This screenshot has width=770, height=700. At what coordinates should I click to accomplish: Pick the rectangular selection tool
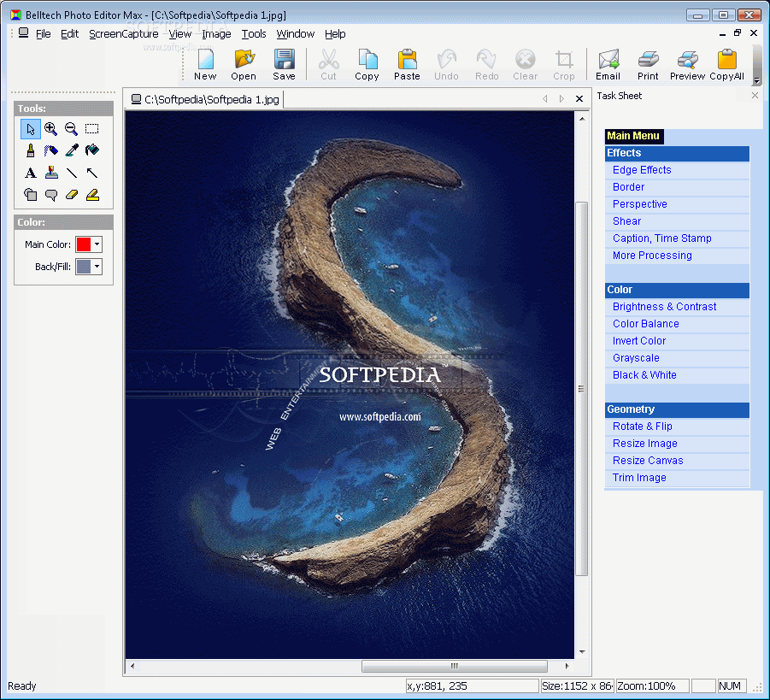pos(91,129)
